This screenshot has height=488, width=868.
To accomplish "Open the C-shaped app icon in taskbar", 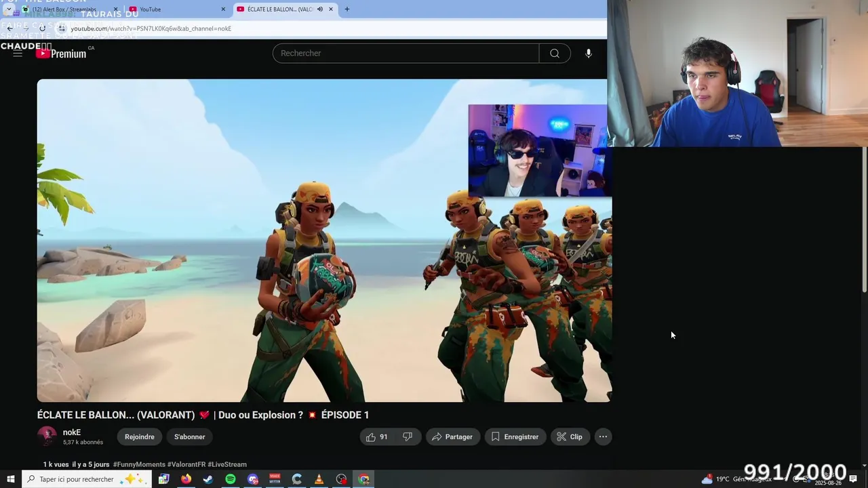I will pos(297,479).
